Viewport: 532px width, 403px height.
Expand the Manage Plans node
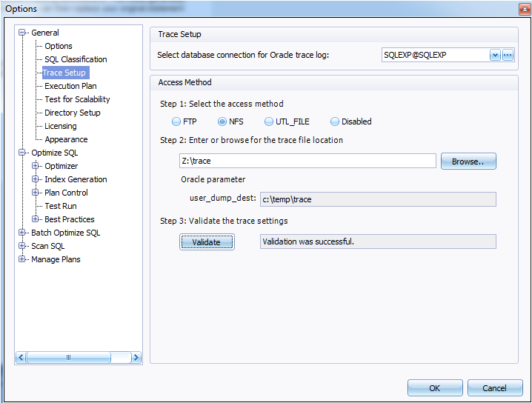tap(23, 259)
